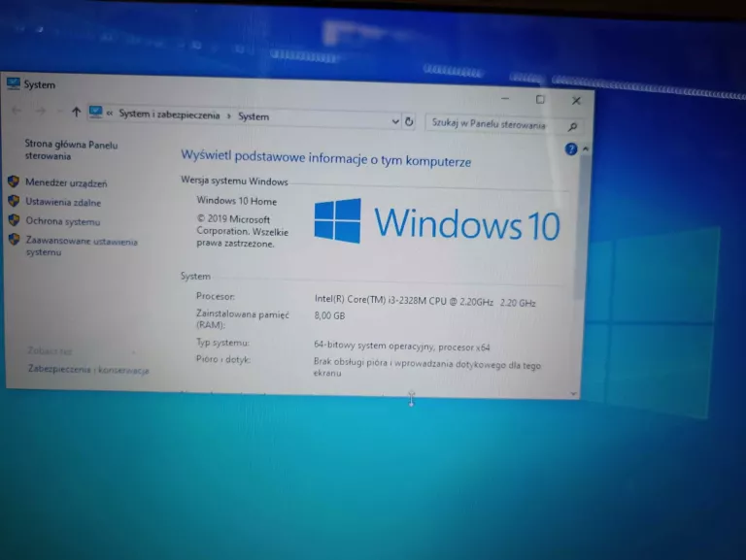Click shield icon beside Ochrona systemu

pyautogui.click(x=14, y=220)
